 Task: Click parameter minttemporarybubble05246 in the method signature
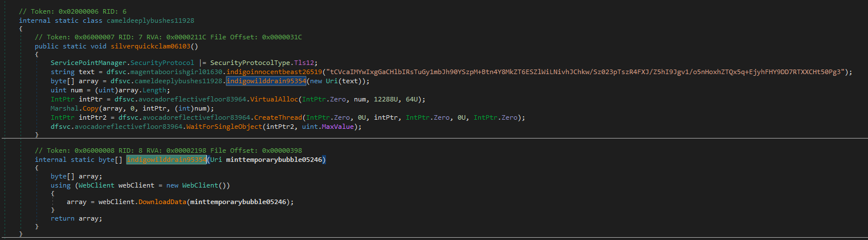coord(275,160)
